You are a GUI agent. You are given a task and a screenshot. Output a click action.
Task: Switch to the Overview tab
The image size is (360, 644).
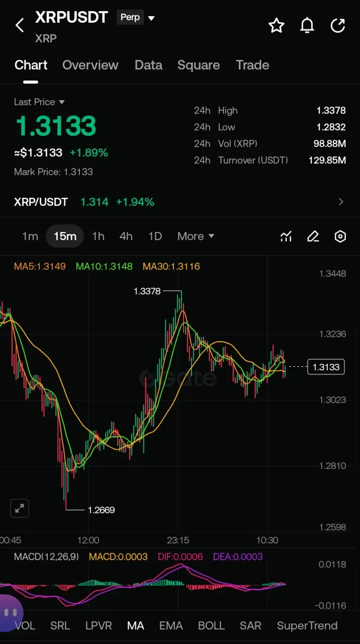pyautogui.click(x=91, y=65)
